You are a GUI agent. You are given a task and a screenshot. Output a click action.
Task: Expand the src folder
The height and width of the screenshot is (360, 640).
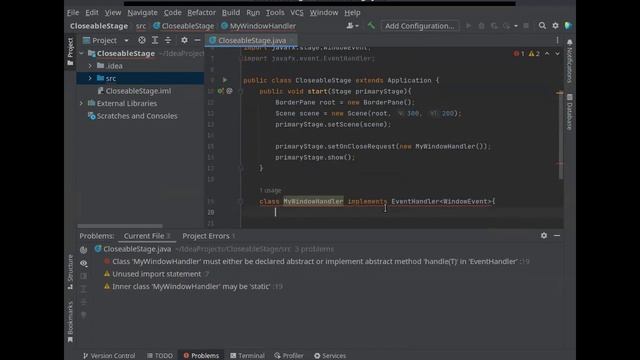[90, 78]
